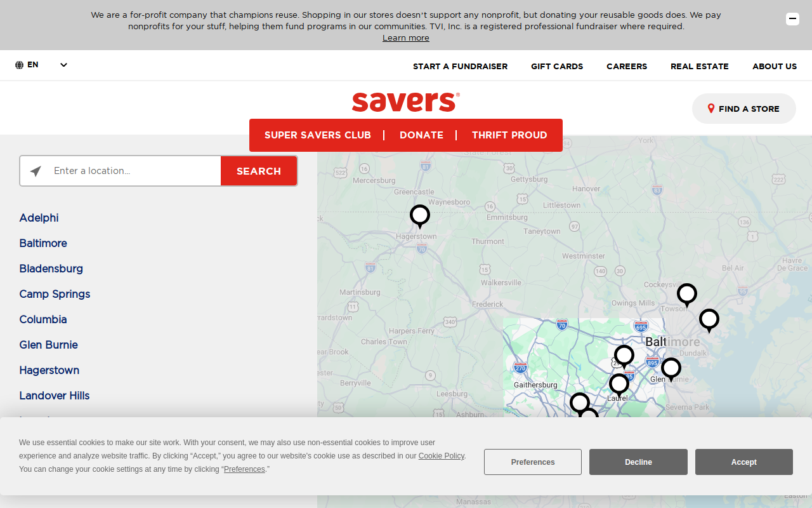Select the map marker above Laurel

[x=619, y=385]
